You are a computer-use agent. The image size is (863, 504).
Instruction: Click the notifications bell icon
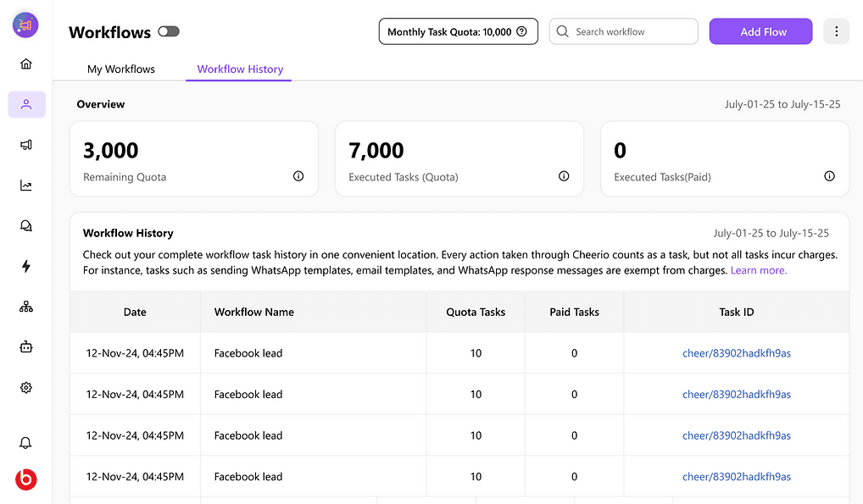click(26, 443)
